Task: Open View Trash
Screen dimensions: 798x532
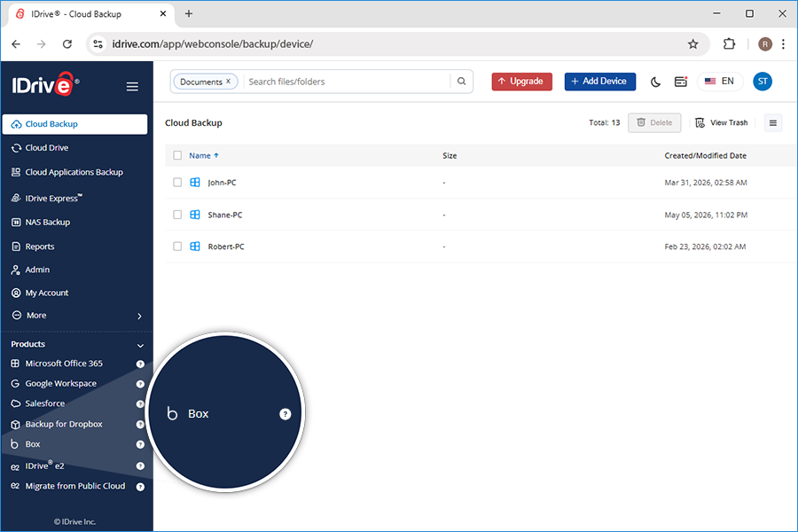Action: coord(721,122)
